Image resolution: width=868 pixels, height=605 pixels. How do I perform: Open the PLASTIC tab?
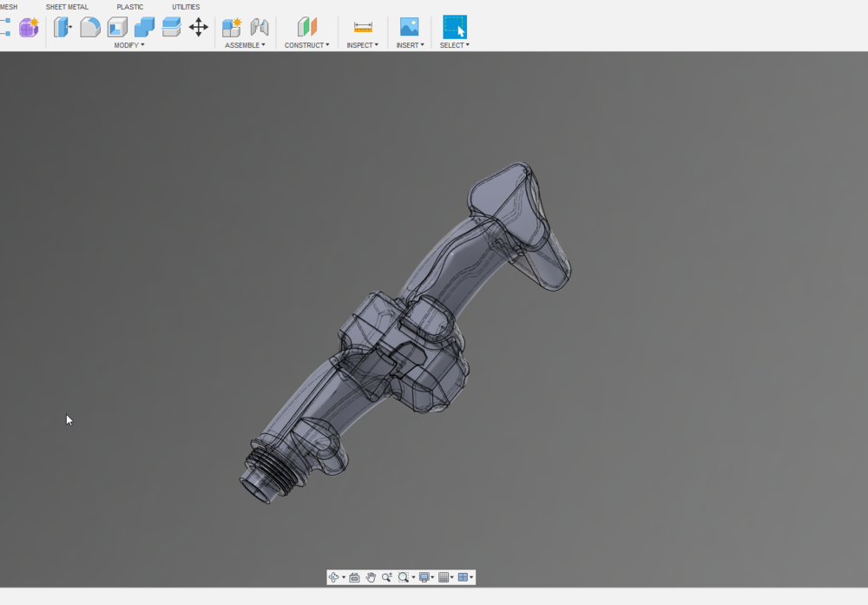coord(130,7)
